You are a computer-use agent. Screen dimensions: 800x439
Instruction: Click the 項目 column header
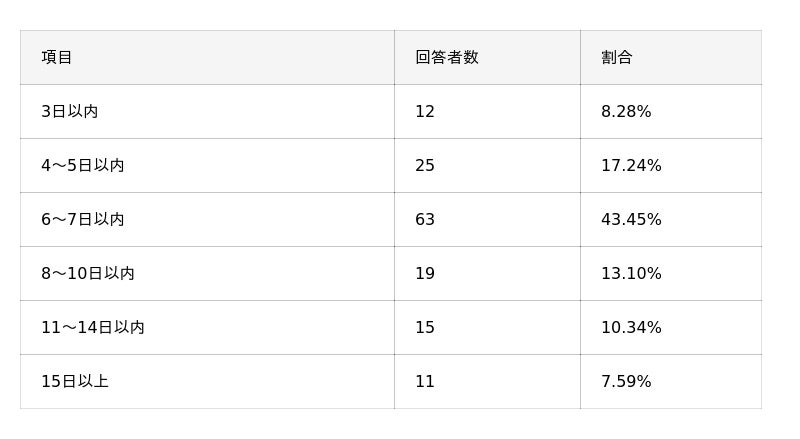point(57,58)
